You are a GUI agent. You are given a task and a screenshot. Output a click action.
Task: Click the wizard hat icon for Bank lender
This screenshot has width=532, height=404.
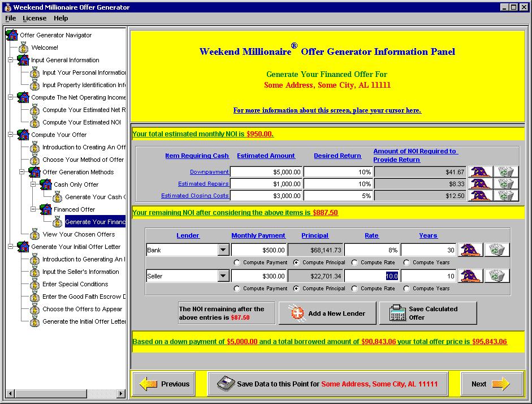[470, 250]
